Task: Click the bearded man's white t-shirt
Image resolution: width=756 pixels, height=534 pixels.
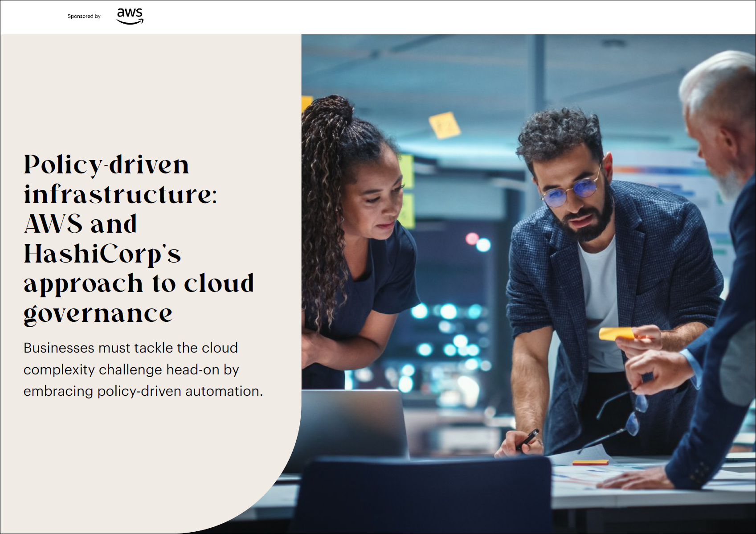Action: point(599,290)
